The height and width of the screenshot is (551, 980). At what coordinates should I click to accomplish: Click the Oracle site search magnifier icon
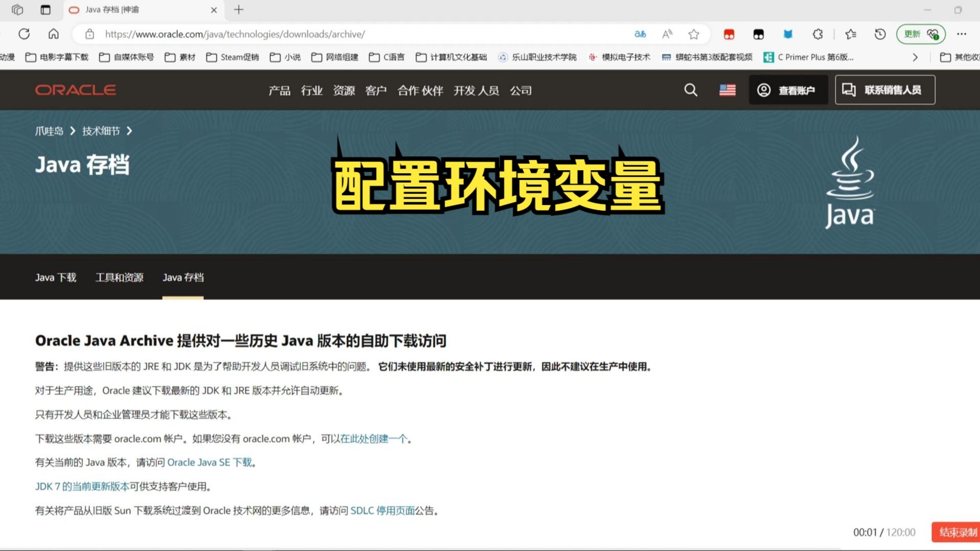pos(690,90)
